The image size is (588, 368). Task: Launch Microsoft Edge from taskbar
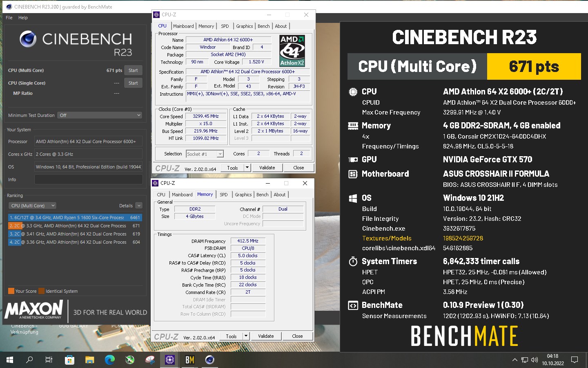(x=110, y=360)
